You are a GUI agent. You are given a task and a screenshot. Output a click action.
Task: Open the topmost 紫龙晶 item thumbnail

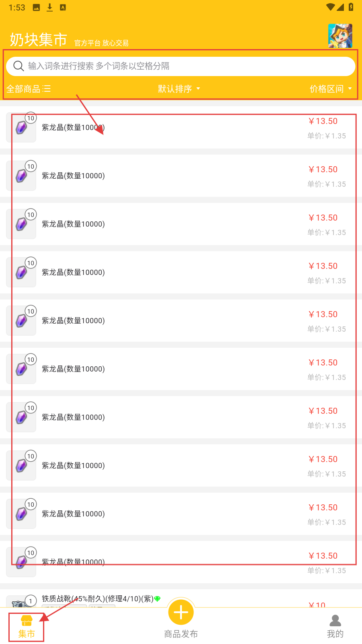pyautogui.click(x=21, y=128)
